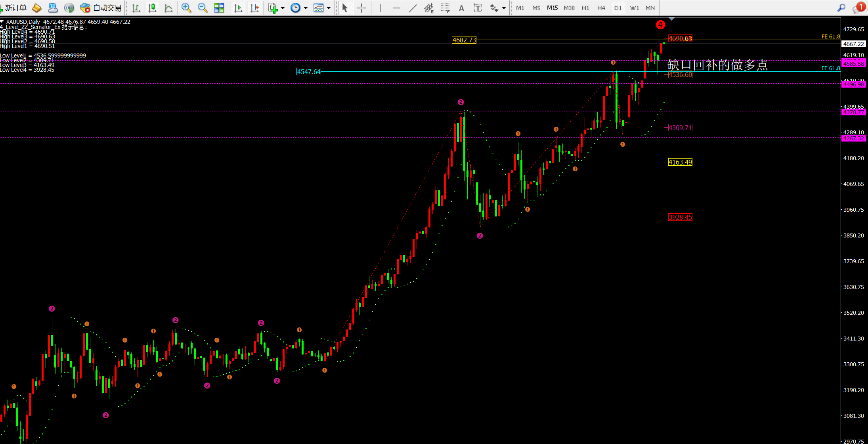Select the Fibonacci retracement tool
The image size is (868, 444).
445,8
